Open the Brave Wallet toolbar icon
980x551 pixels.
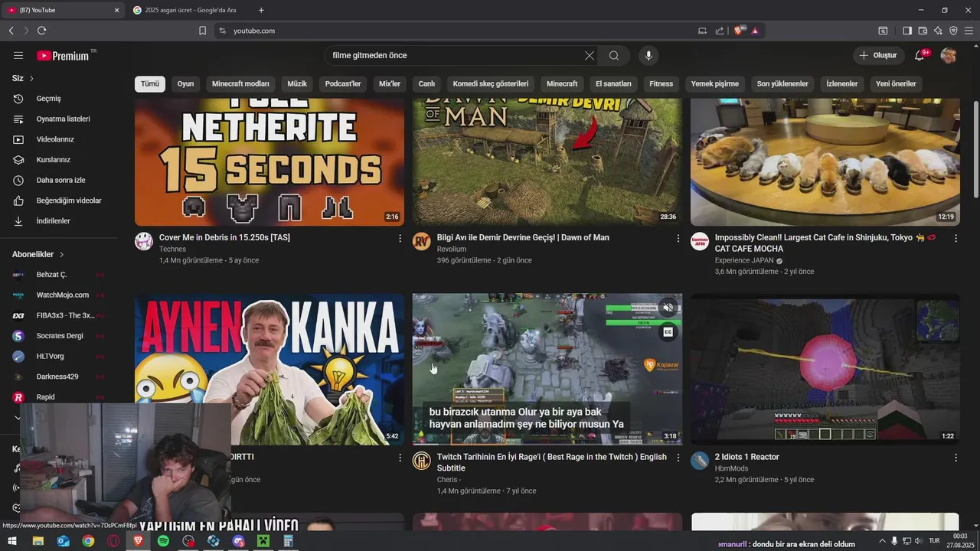point(923,31)
